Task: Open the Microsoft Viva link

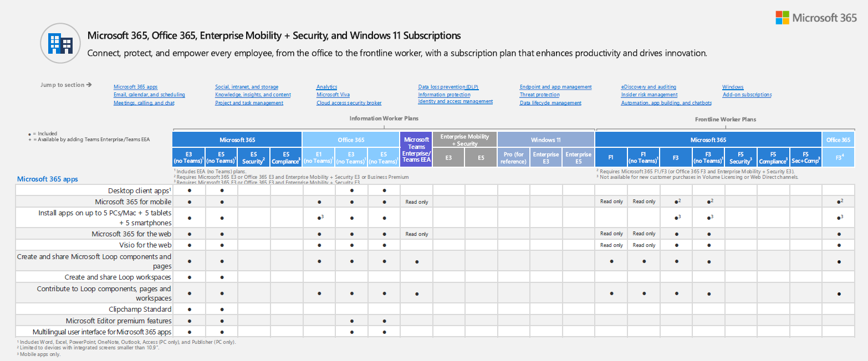Action: click(333, 95)
